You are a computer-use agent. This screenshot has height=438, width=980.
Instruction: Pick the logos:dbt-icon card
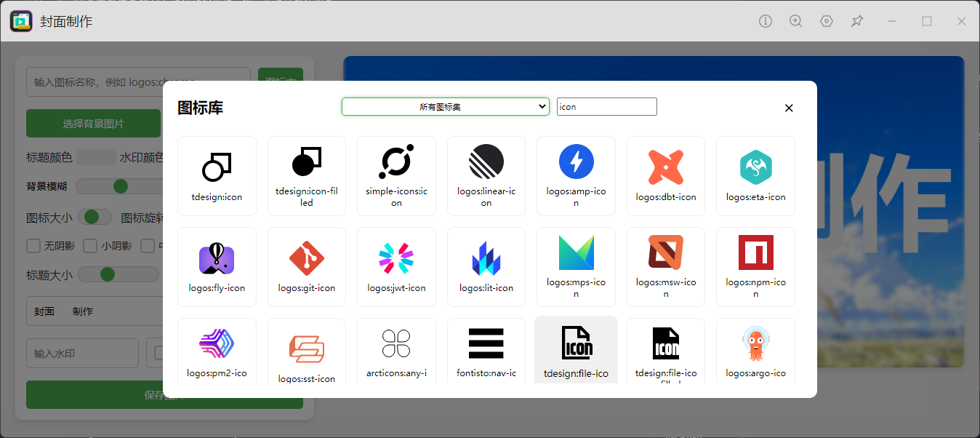click(x=666, y=175)
